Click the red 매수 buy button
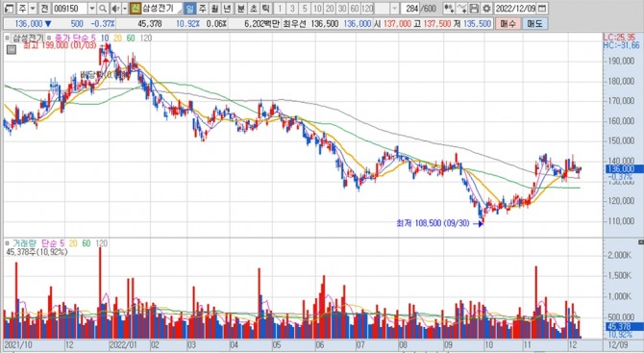Image resolution: width=644 pixels, height=353 pixels. point(508,24)
